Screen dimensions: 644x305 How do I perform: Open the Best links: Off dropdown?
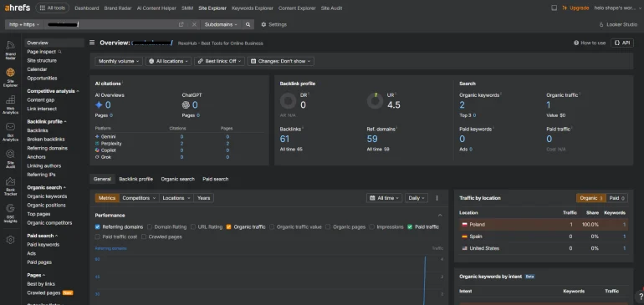tap(219, 61)
